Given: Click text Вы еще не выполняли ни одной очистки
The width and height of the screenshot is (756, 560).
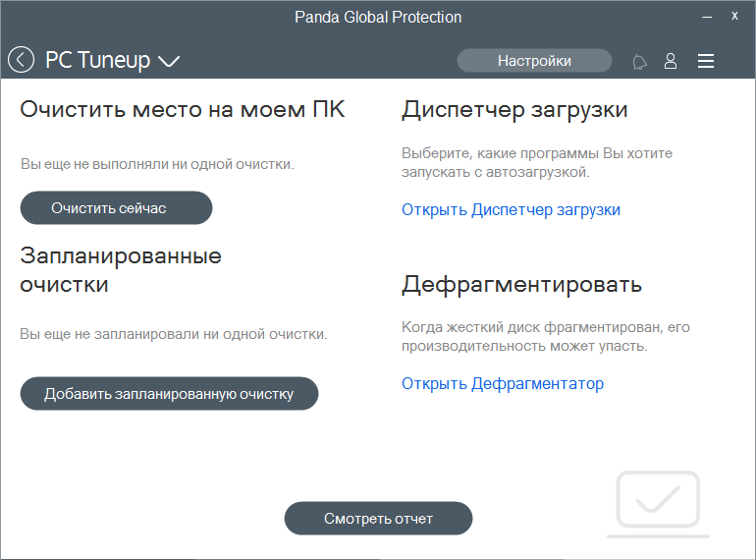Looking at the screenshot, I should click(x=157, y=164).
